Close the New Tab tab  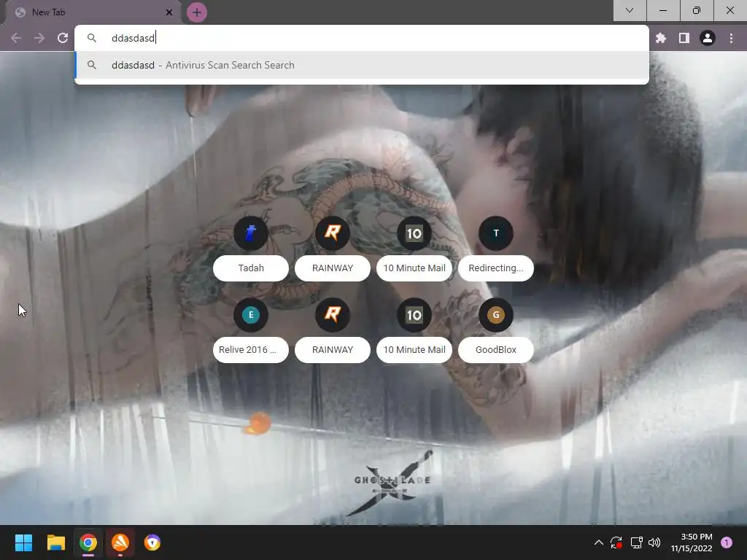pyautogui.click(x=169, y=12)
